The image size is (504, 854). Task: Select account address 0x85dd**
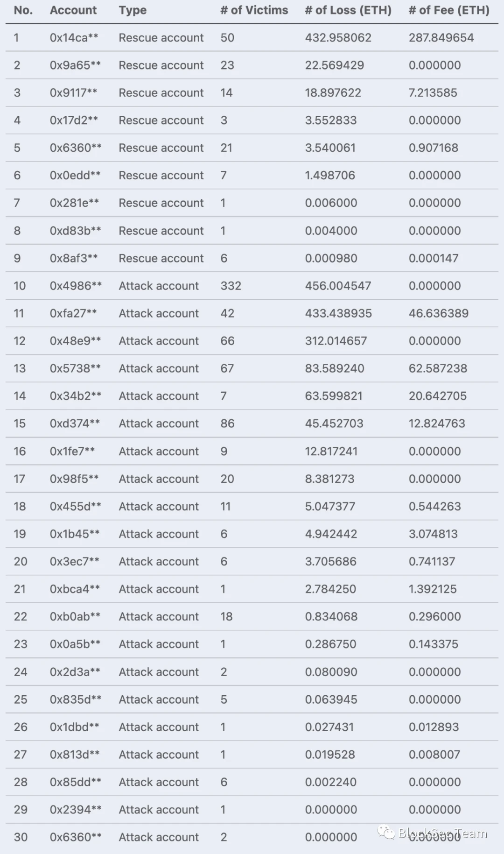click(x=76, y=782)
